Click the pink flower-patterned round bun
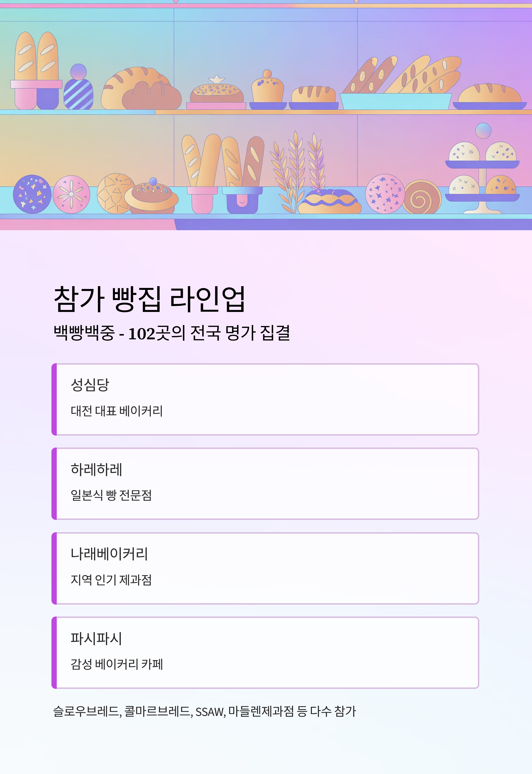The width and height of the screenshot is (532, 774). pos(72,194)
